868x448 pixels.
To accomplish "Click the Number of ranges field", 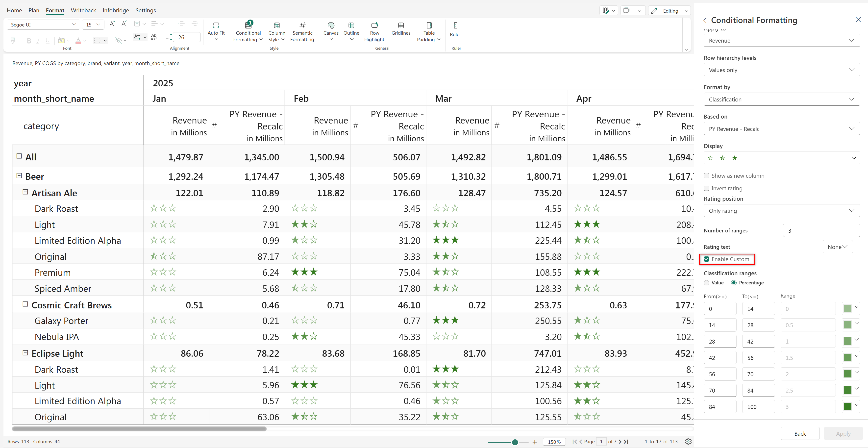I will (821, 231).
